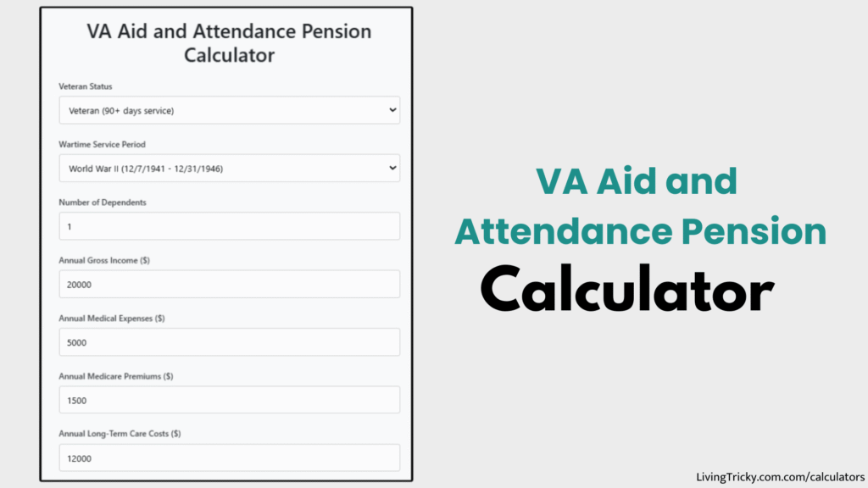
Task: Expand the Wartime Service Period dropdown
Action: click(229, 168)
